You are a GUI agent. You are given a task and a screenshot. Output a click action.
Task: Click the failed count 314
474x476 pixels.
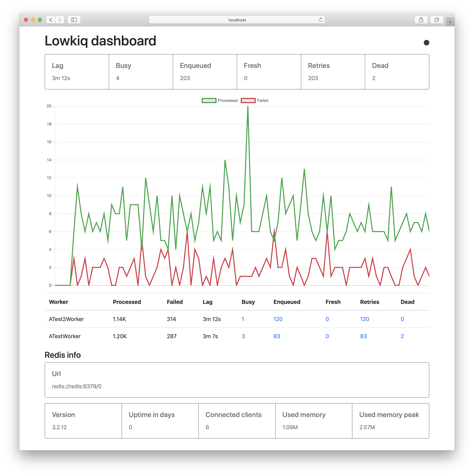pyautogui.click(x=171, y=319)
